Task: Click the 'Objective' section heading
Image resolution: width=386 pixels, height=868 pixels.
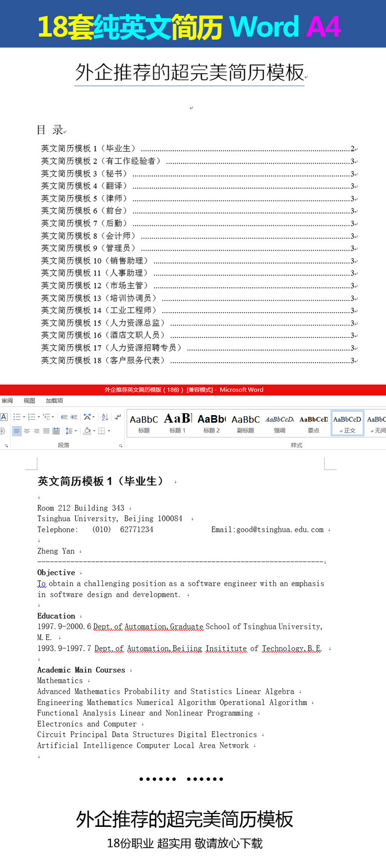Action: 56,572
